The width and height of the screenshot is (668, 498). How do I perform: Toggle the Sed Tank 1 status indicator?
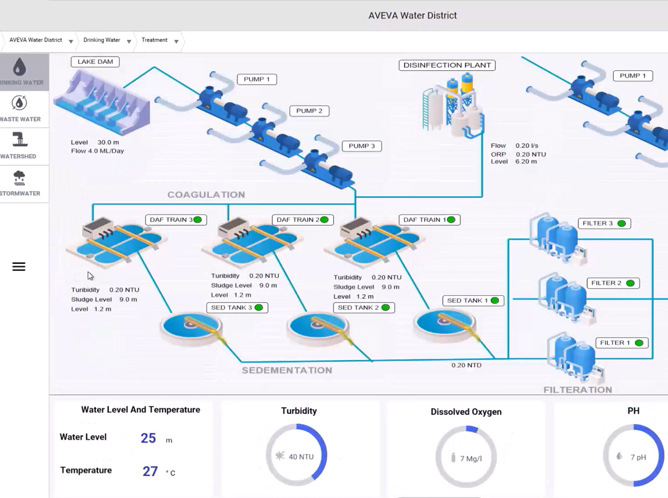(495, 300)
